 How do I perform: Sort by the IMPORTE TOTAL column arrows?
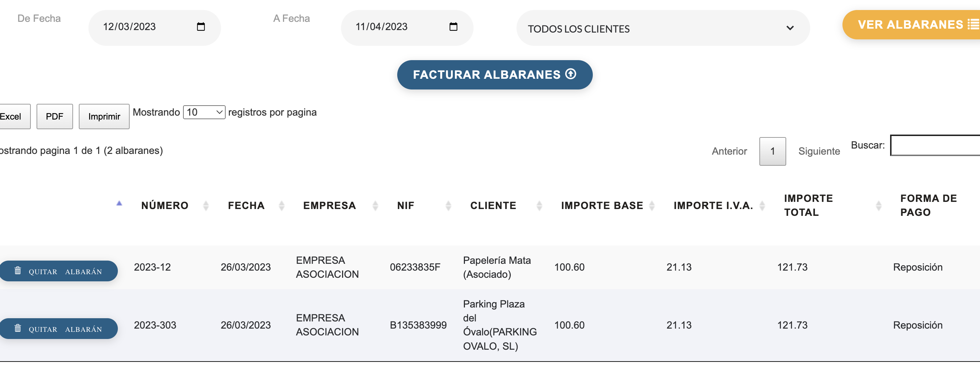(878, 206)
